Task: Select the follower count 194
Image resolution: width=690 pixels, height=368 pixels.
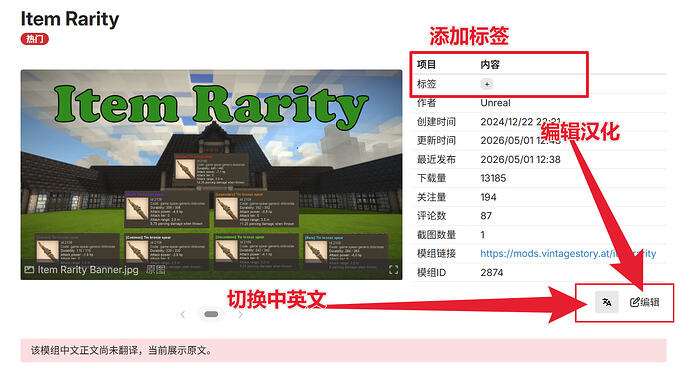Action: pos(488,197)
